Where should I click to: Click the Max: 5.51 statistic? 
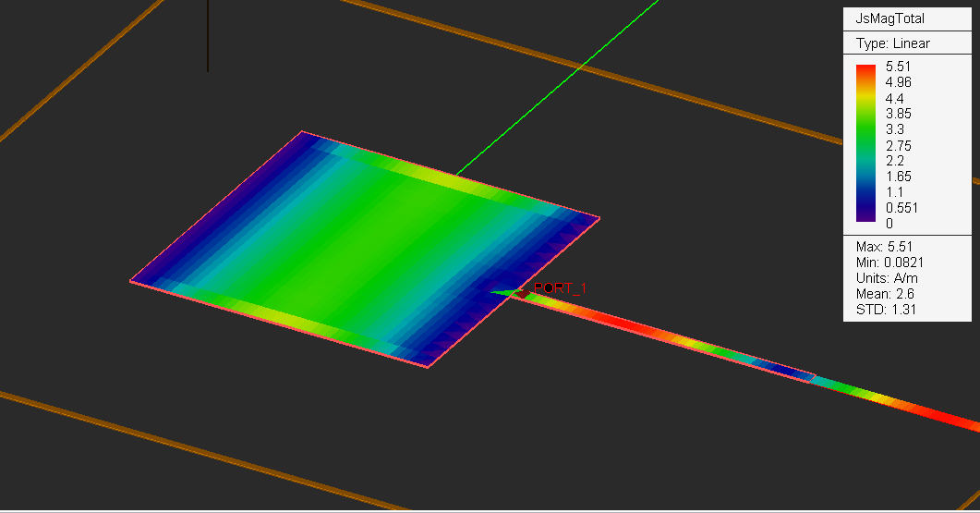(884, 247)
